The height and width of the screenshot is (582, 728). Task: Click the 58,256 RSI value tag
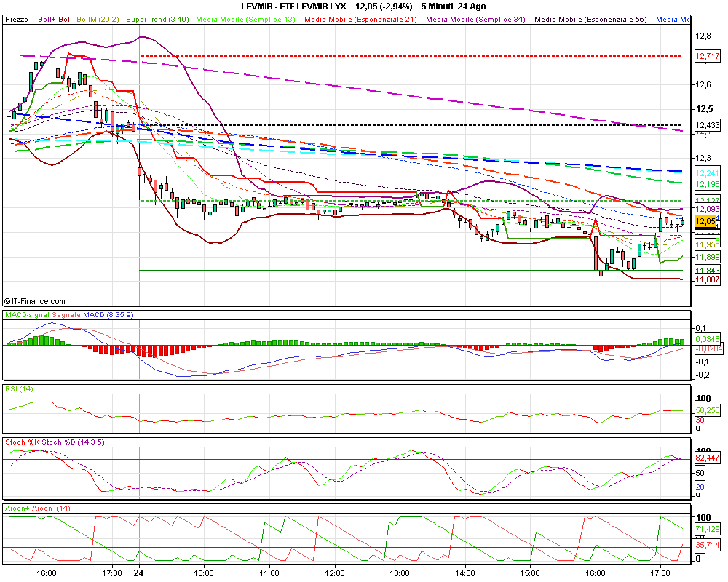point(708,411)
